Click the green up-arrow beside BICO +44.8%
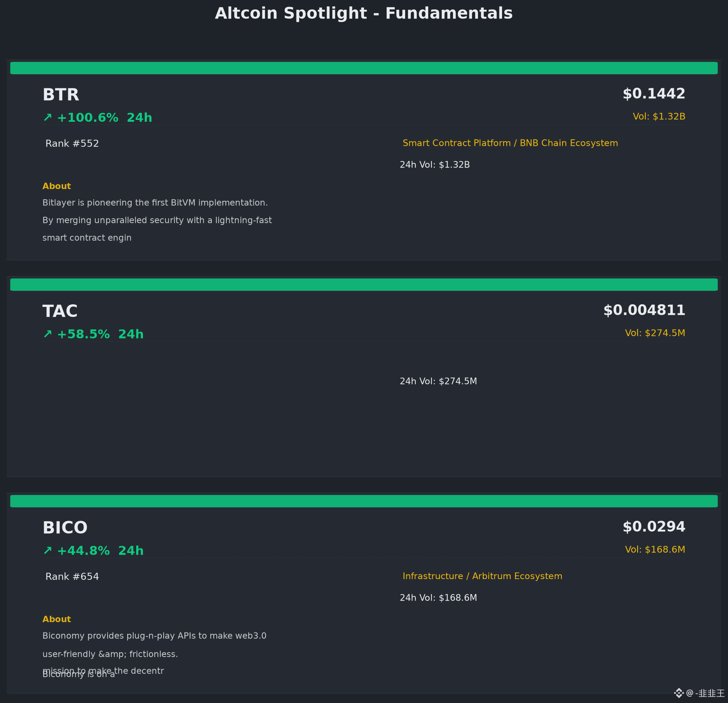The height and width of the screenshot is (703, 728). click(47, 551)
